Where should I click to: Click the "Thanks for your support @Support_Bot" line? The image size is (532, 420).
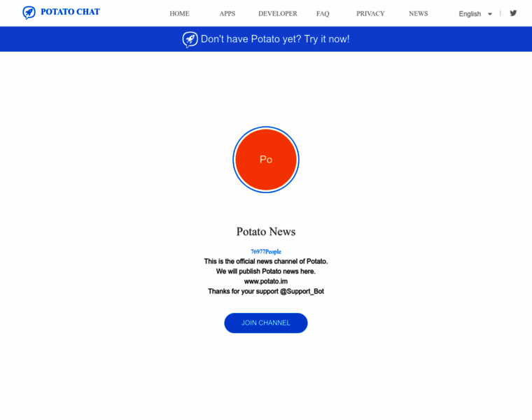[x=266, y=291]
